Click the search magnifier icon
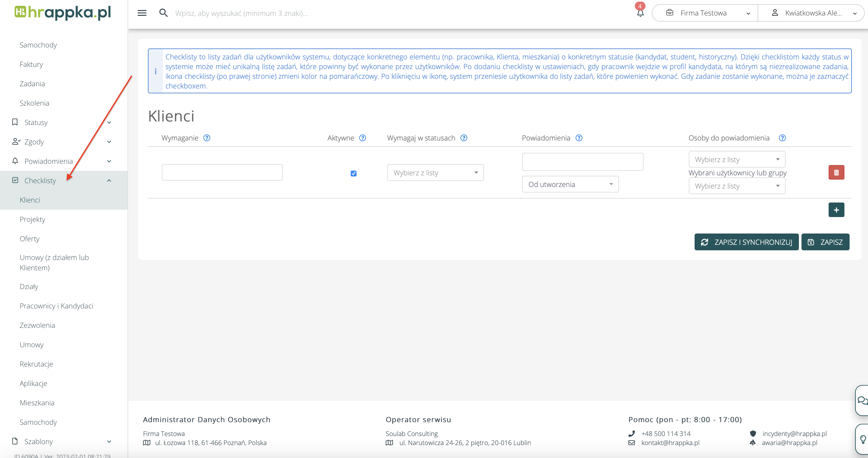Screen dimensions: 868x458 click(163, 13)
